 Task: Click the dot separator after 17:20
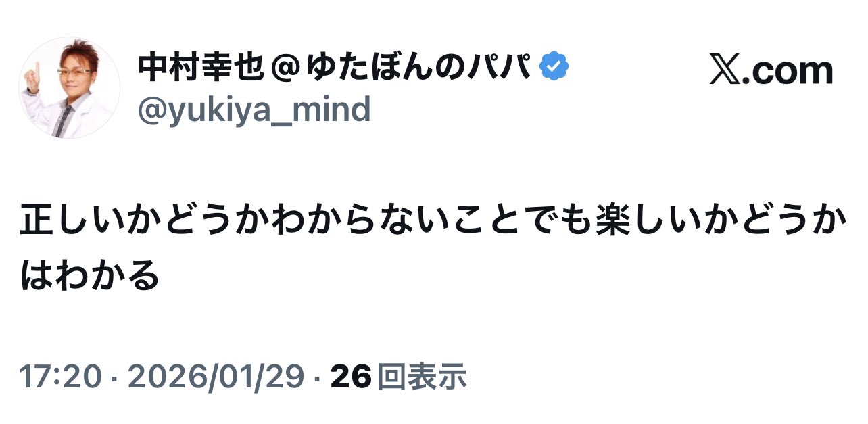[112, 377]
